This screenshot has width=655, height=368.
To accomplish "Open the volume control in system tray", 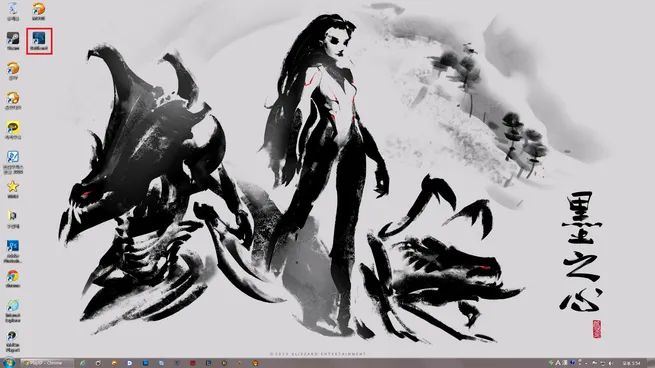I will [x=610, y=363].
